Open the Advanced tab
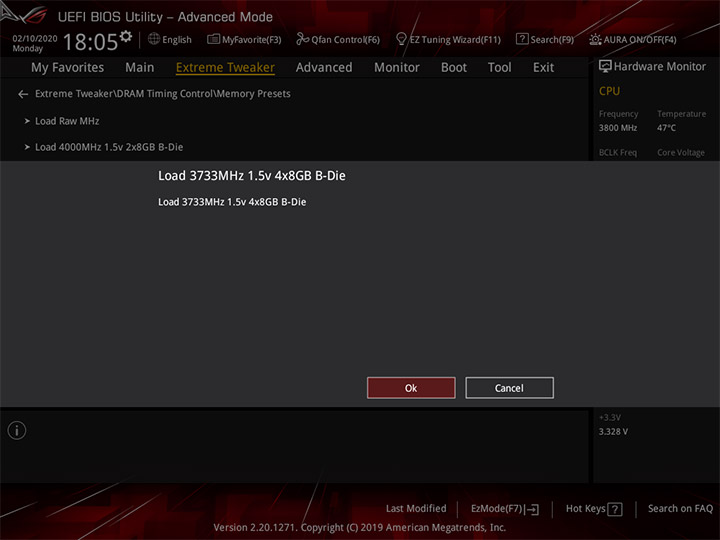The width and height of the screenshot is (720, 540). pyautogui.click(x=324, y=68)
